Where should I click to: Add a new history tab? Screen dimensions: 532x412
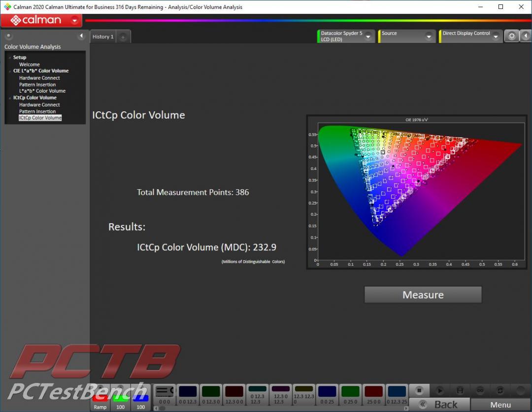click(123, 37)
